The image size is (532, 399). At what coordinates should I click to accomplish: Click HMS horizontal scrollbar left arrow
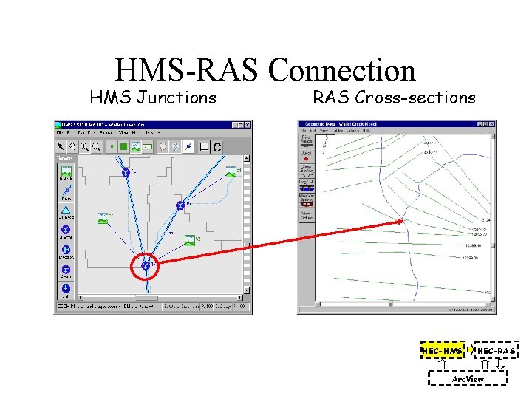(x=81, y=298)
